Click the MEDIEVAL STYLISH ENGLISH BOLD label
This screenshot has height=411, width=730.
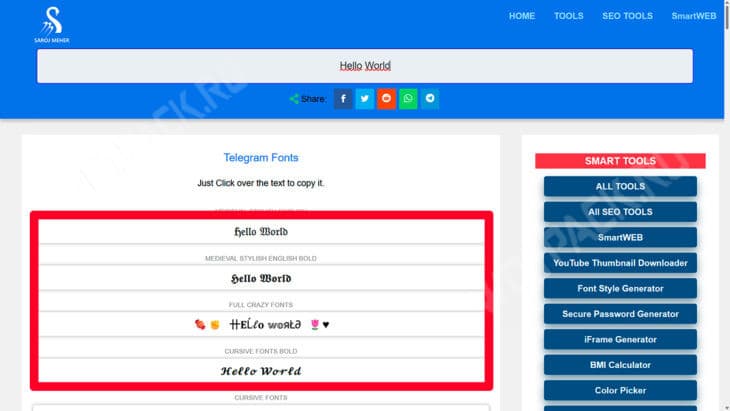(261, 258)
